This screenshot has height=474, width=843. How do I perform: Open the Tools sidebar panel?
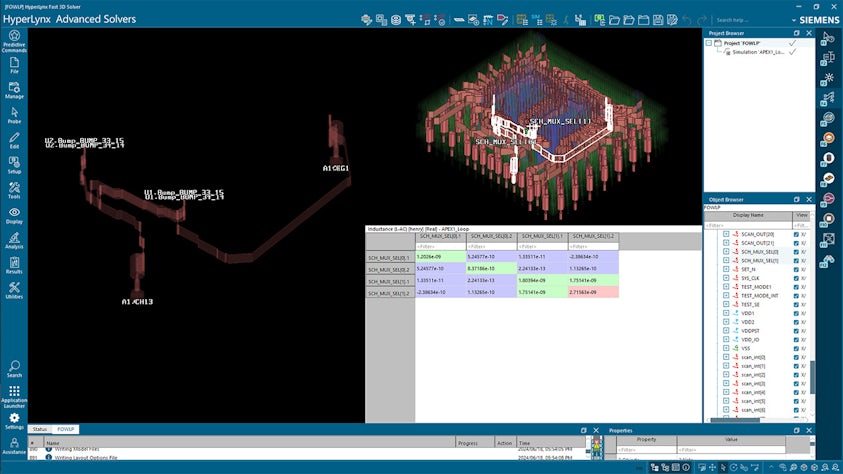(14, 191)
